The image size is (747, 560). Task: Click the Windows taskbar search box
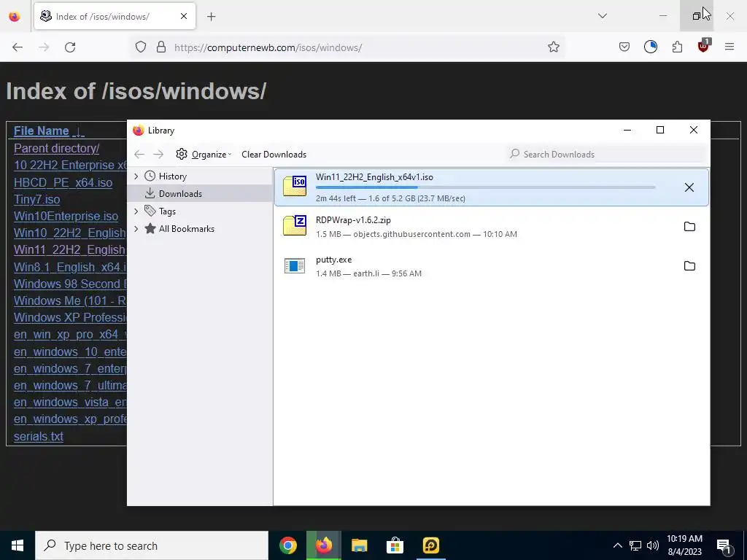(152, 545)
